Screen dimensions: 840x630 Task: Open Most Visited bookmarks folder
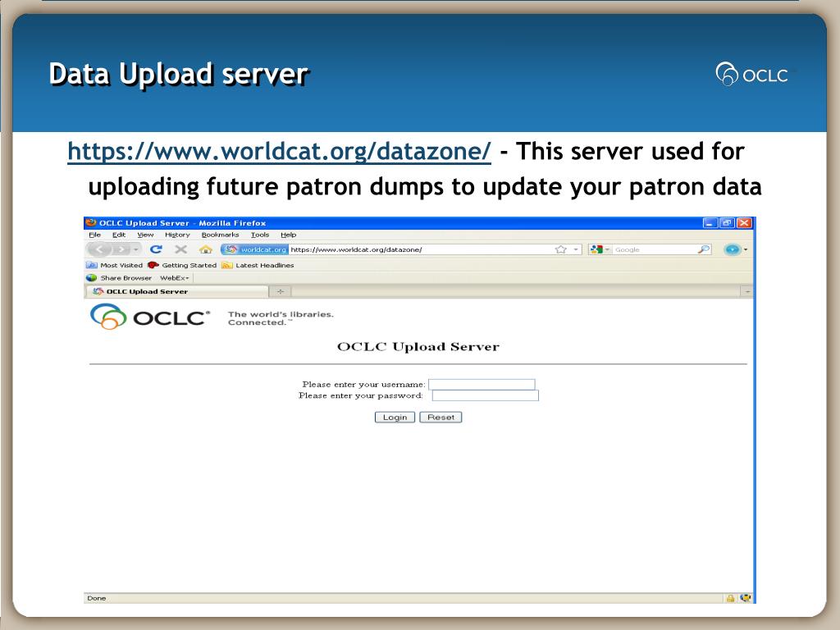point(115,265)
